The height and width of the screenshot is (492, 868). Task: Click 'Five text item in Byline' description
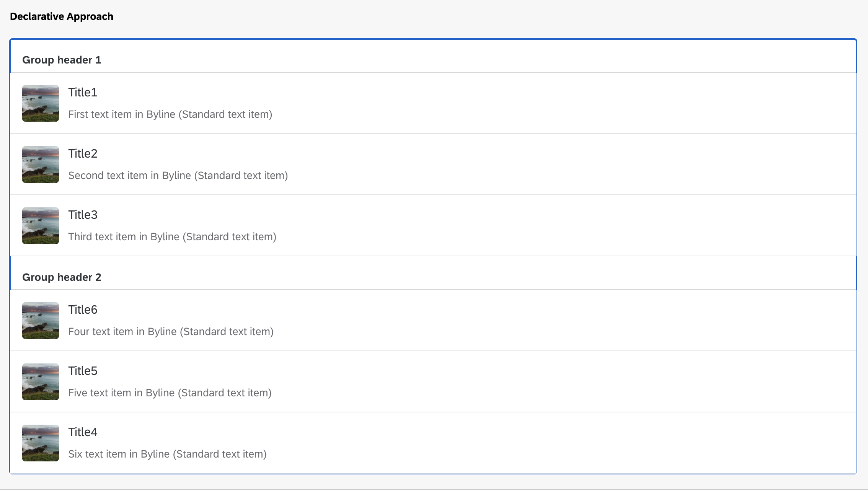(170, 393)
